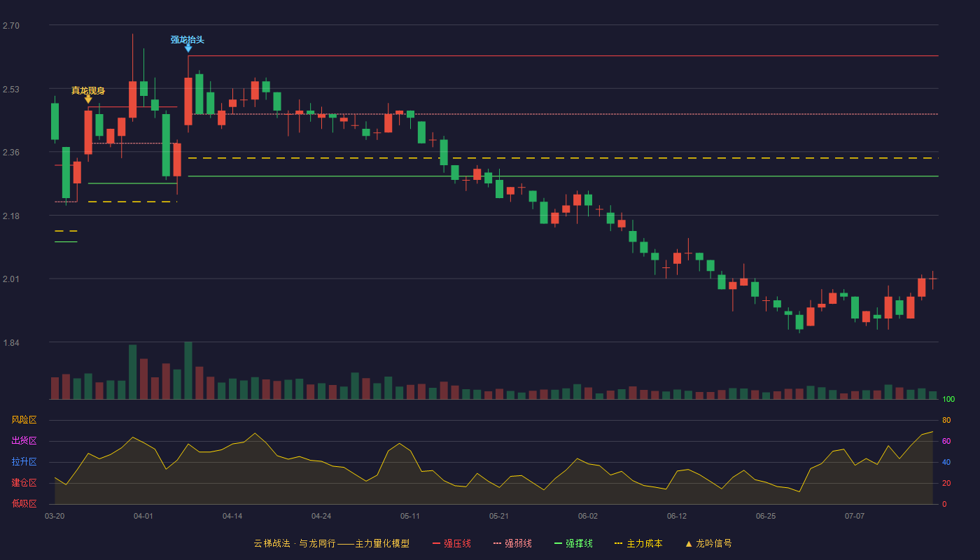Click the green 100 indicator axis value
The height and width of the screenshot is (560, 980).
[948, 400]
